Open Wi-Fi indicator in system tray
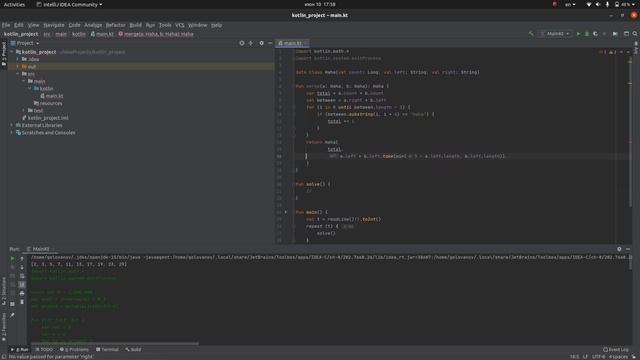Image resolution: width=640 pixels, height=360 pixels. coord(589,4)
